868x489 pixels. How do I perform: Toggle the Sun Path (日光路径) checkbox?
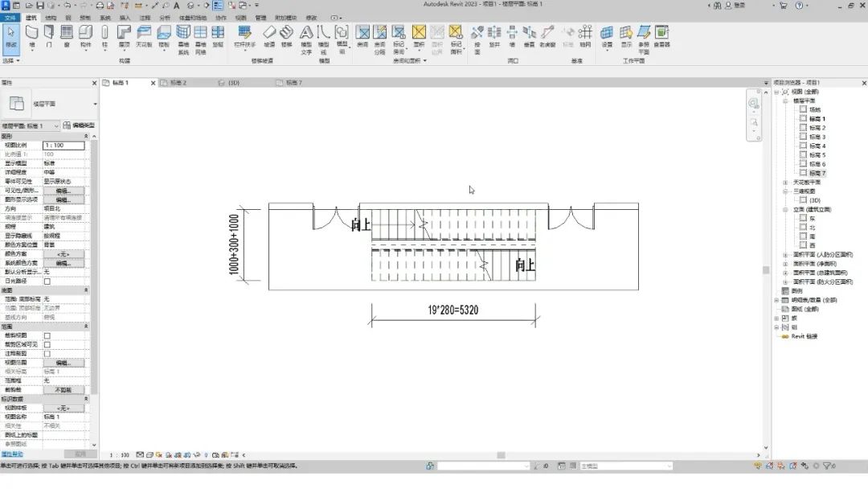[47, 281]
